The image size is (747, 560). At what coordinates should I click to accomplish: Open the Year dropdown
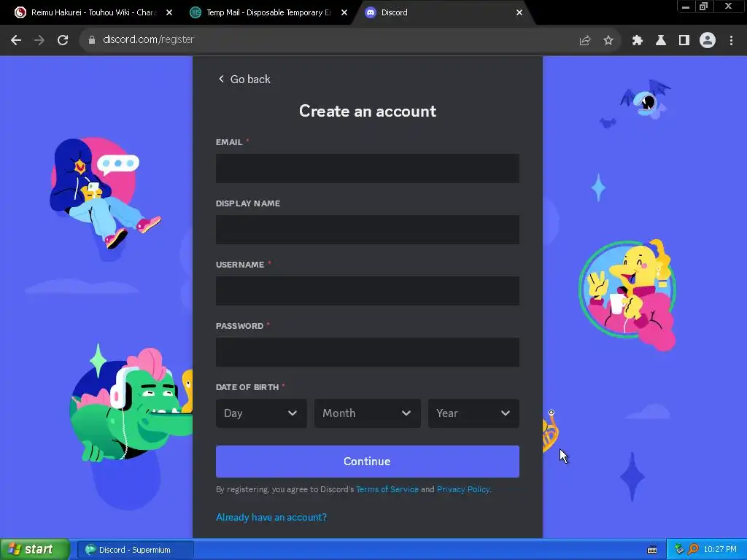(x=473, y=413)
